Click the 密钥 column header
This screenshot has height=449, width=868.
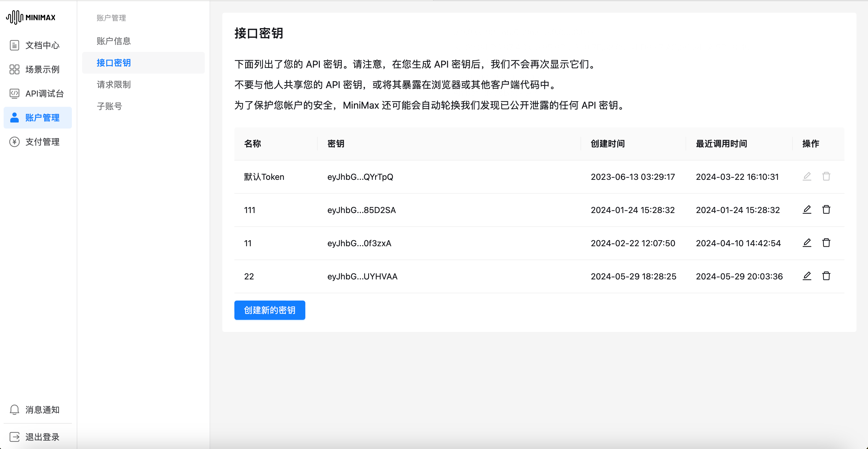pyautogui.click(x=336, y=144)
